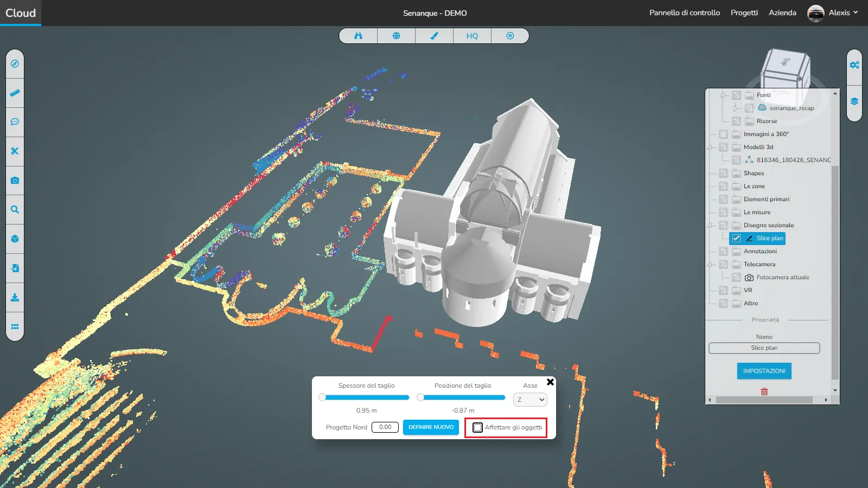Toggle Elementi primari checkbox
Viewport: 868px width, 488px height.
[723, 199]
